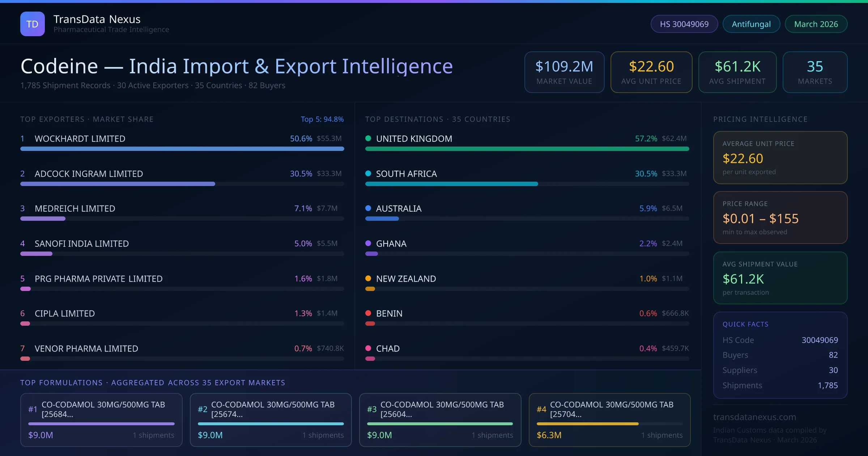Viewport: 868px width, 456px height.
Task: Click the Price Range slider bar
Action: [x=780, y=218]
